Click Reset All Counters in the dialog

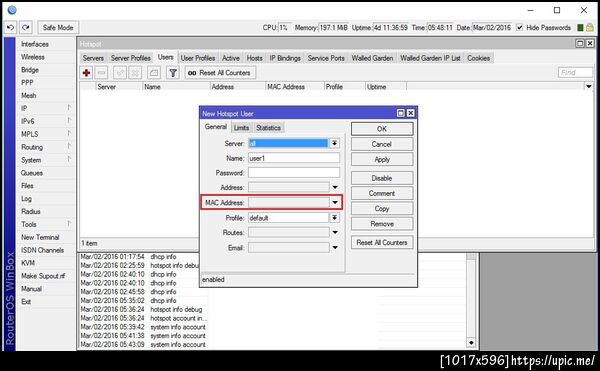point(382,242)
